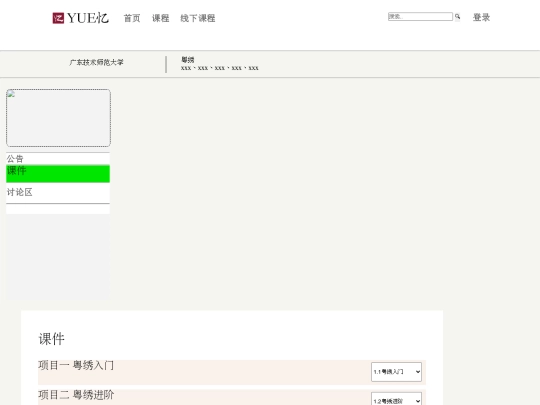
Task: Click 项目一 粤绣入门 row title
Action: pyautogui.click(x=76, y=365)
